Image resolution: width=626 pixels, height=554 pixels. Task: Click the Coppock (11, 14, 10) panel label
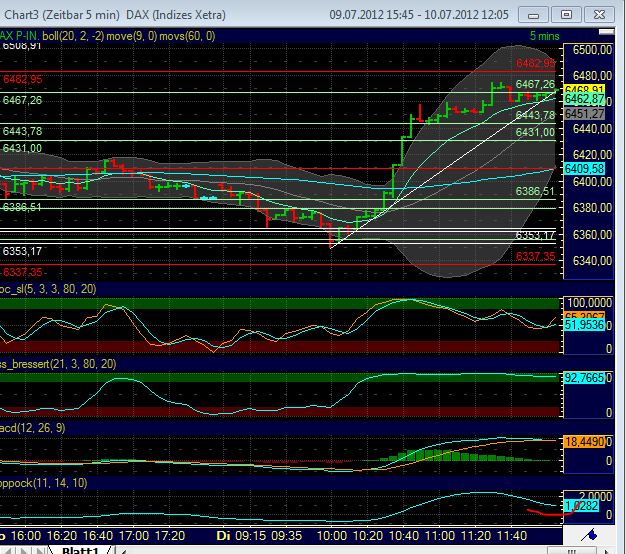44,483
